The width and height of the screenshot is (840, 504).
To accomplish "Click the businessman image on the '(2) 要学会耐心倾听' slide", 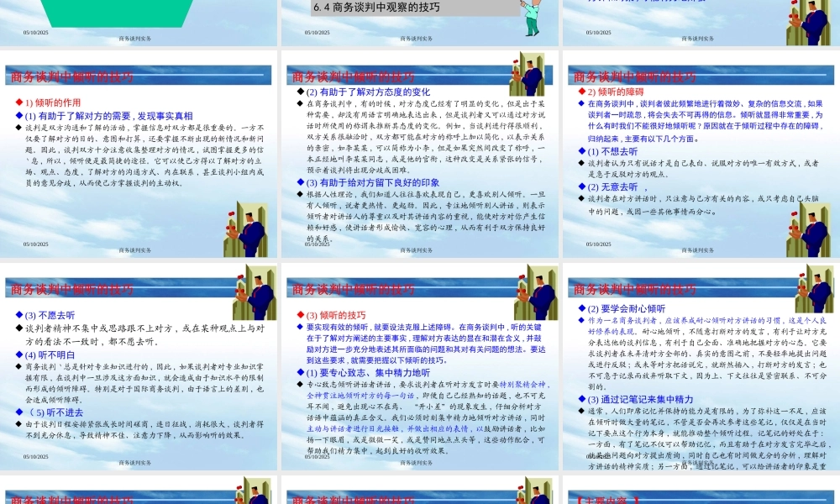I will click(815, 289).
